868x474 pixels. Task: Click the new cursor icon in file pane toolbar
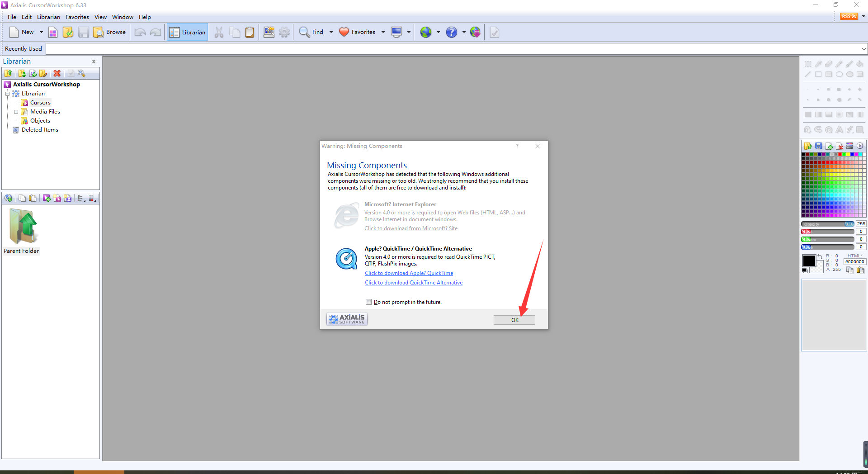click(47, 198)
